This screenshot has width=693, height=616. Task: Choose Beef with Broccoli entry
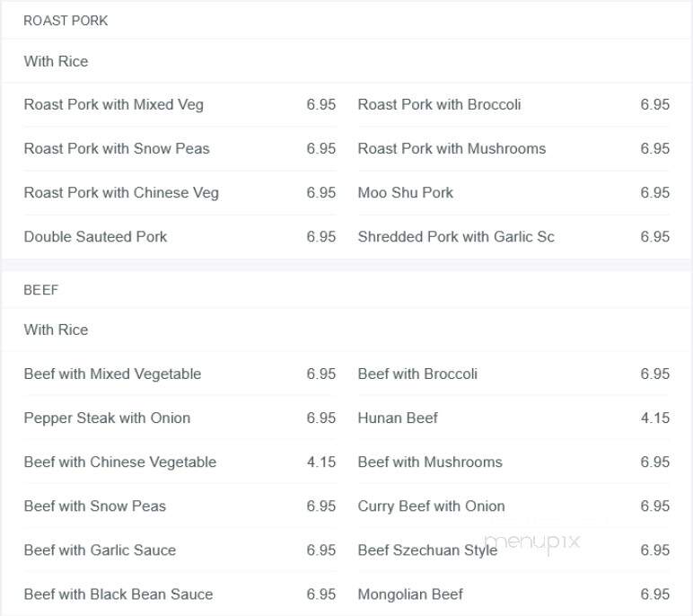coord(513,374)
